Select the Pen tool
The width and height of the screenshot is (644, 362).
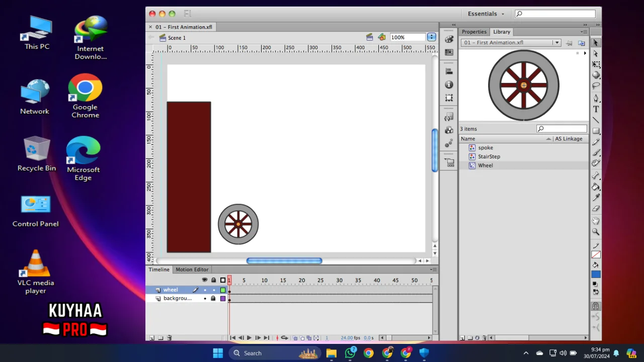[596, 99]
